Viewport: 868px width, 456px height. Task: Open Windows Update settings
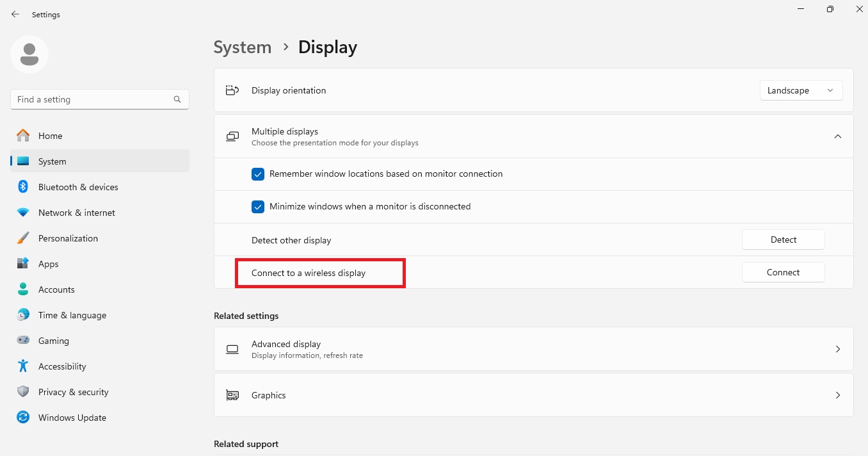[100, 418]
